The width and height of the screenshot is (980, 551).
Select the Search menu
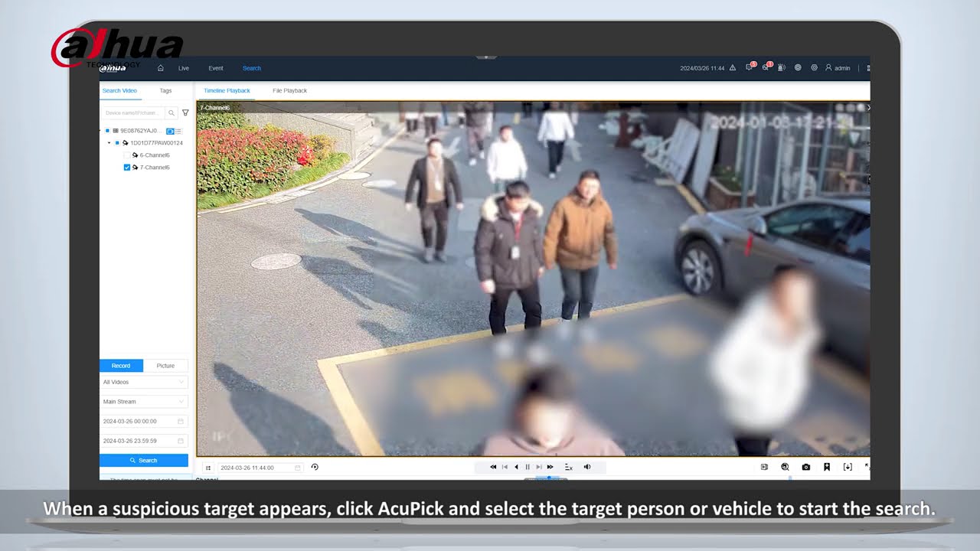252,68
